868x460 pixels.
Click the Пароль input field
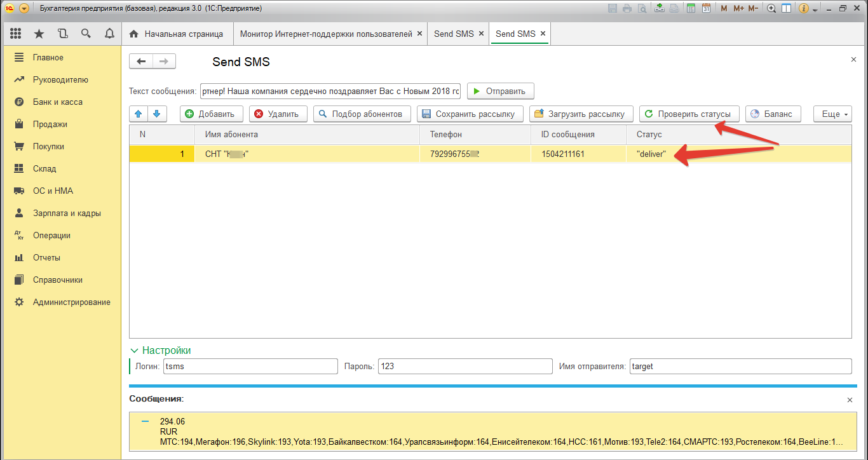465,367
